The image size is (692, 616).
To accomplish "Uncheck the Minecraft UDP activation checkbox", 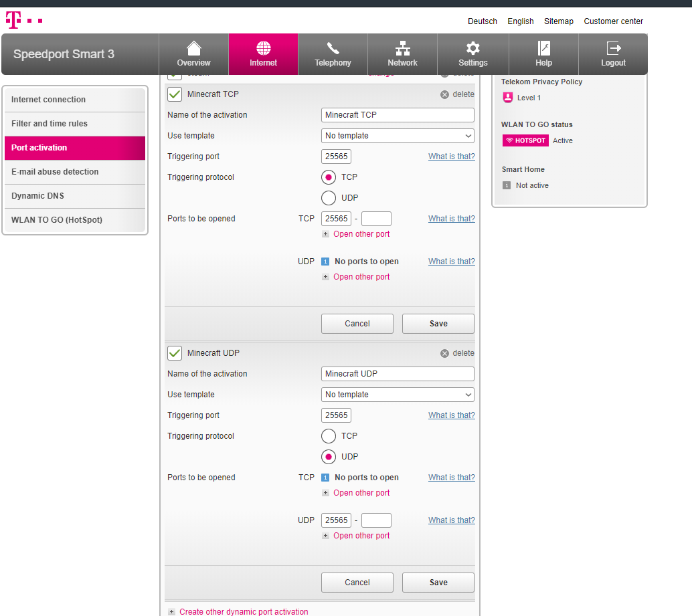I will (x=175, y=352).
